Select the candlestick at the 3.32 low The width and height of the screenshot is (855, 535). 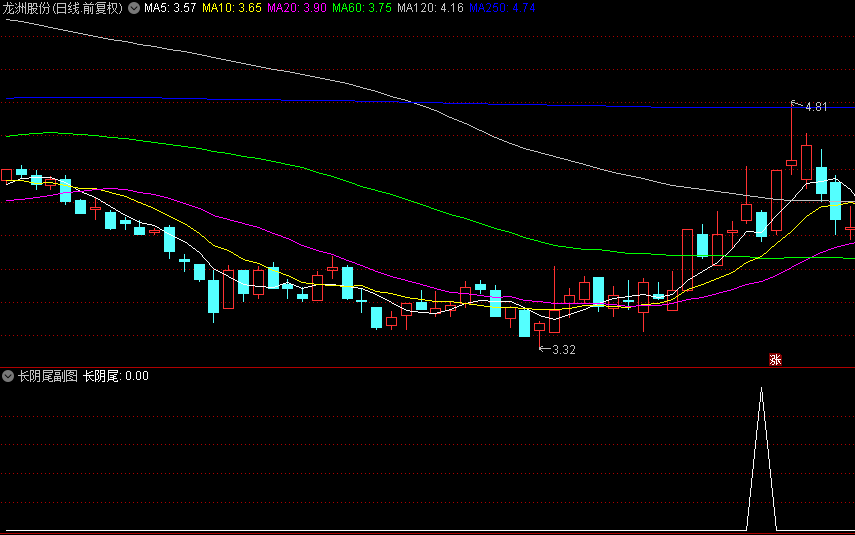click(539, 327)
